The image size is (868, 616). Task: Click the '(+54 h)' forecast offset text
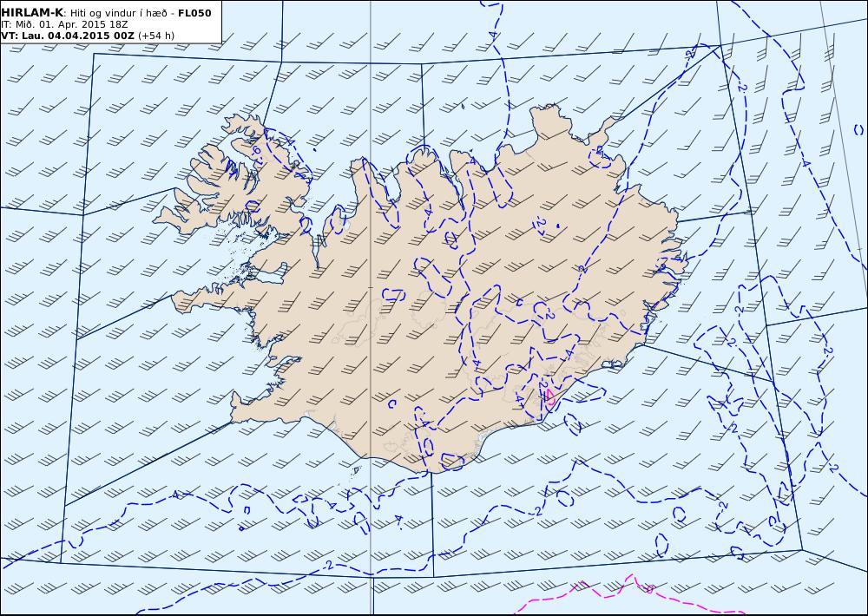[x=156, y=36]
